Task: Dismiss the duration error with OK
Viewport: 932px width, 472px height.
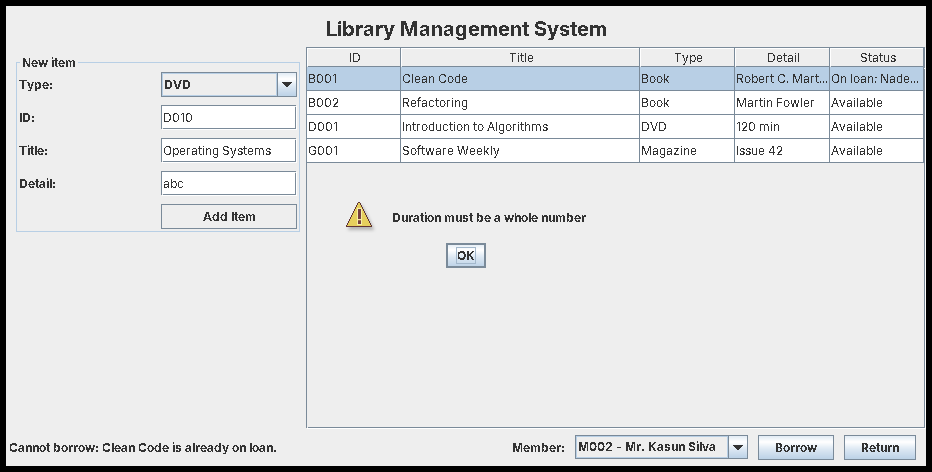Action: [x=465, y=255]
